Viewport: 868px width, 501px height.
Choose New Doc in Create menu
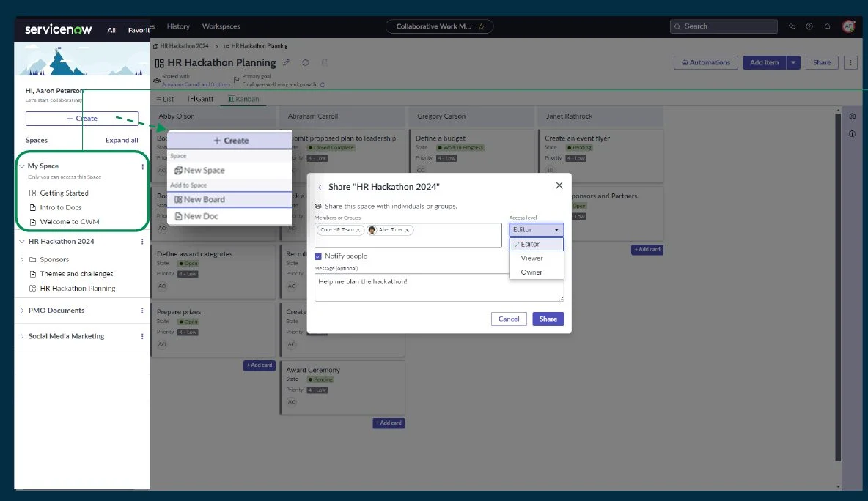point(229,216)
